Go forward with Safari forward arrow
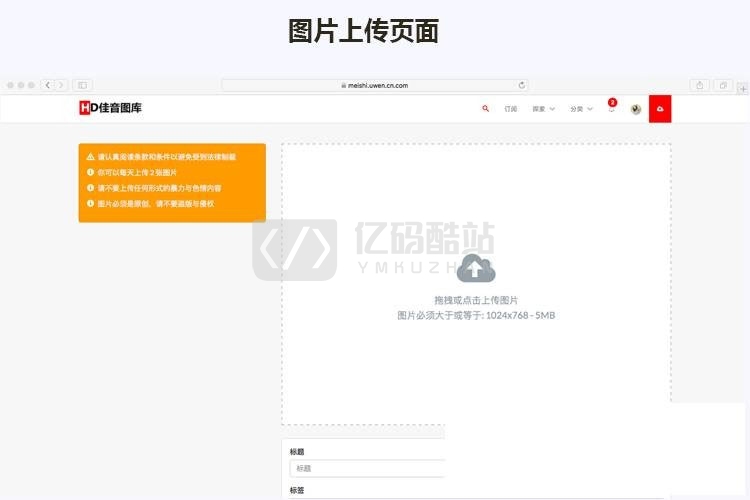Screen dimensions: 750x500 click(x=61, y=85)
